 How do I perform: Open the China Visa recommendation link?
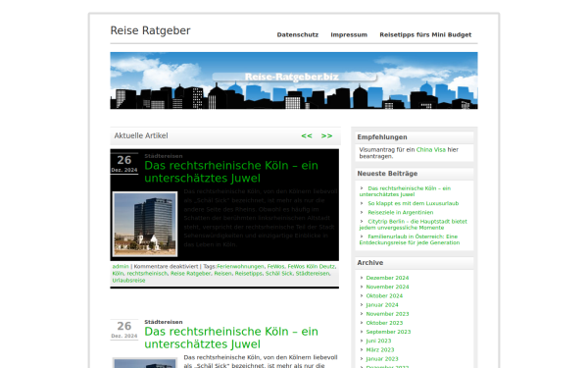(431, 149)
